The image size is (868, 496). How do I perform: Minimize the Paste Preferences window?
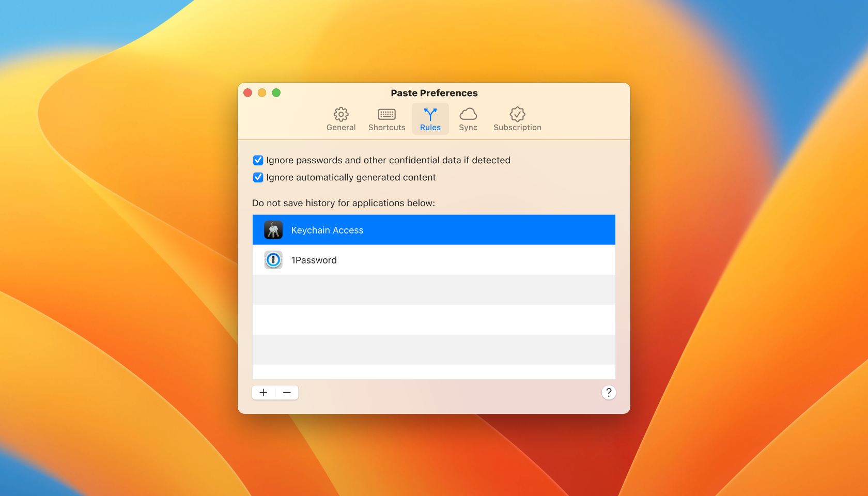click(262, 92)
